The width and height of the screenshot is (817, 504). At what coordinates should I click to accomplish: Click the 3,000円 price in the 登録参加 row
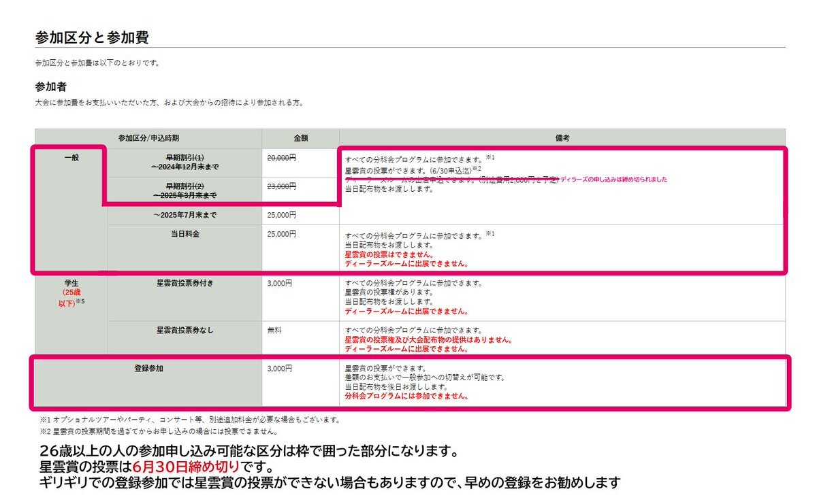[x=280, y=368]
